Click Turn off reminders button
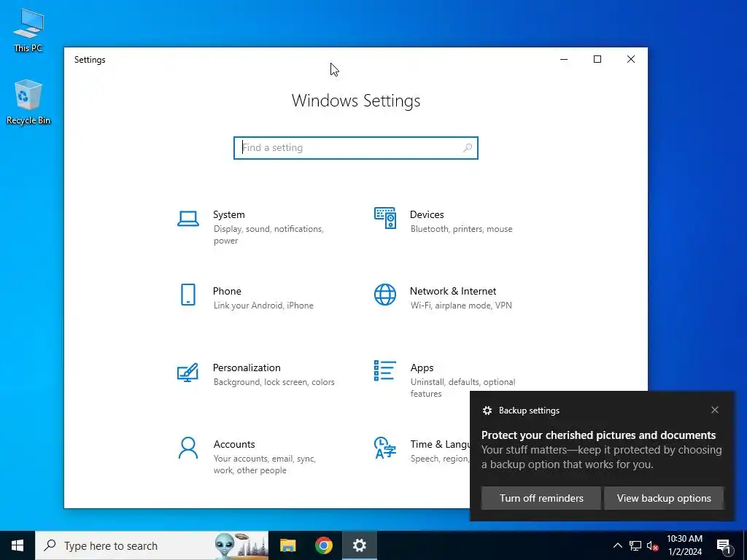The height and width of the screenshot is (560, 747). (541, 498)
